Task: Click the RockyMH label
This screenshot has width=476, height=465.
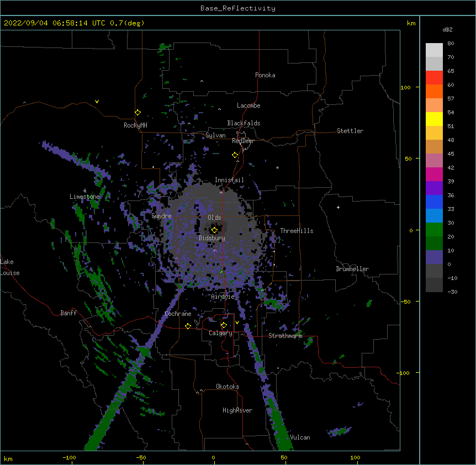Action: [135, 125]
